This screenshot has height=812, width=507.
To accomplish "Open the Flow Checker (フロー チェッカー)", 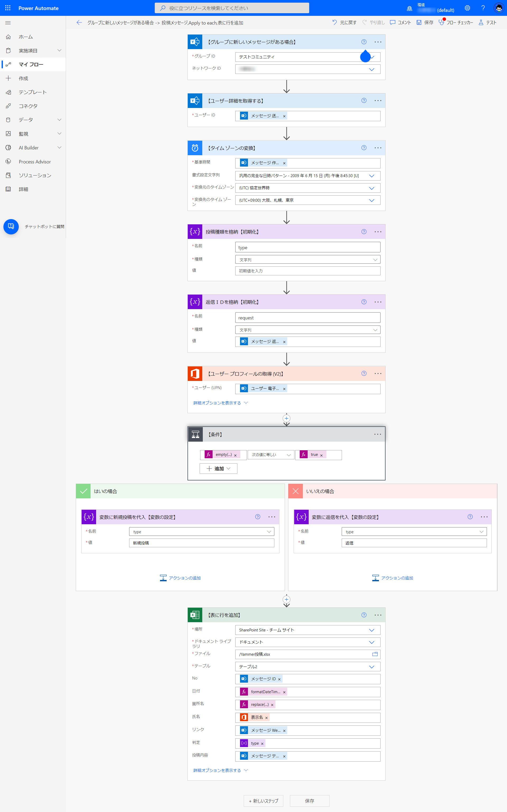I will [x=456, y=22].
